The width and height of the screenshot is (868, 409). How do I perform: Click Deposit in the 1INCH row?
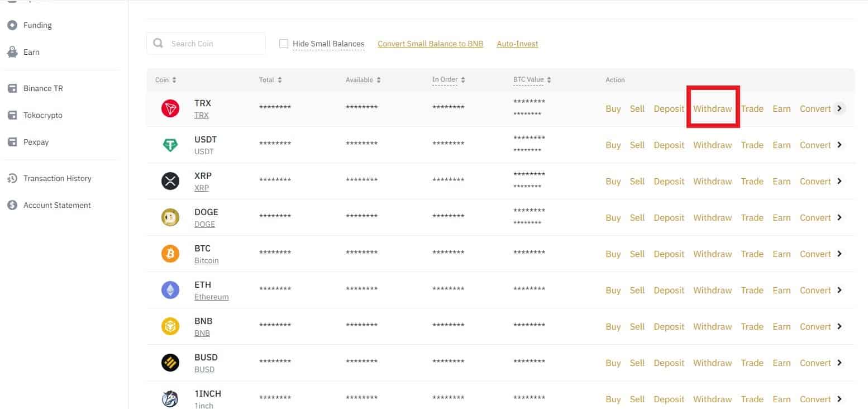(x=669, y=399)
